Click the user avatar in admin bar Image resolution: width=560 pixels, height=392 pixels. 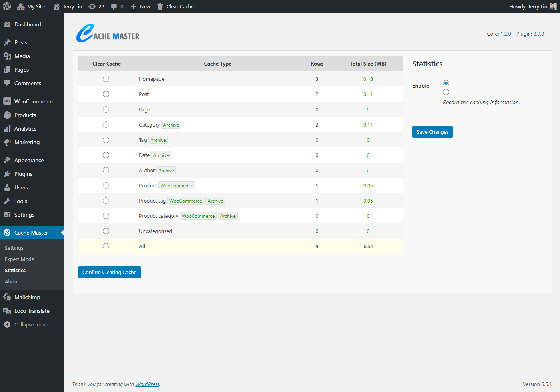553,6
